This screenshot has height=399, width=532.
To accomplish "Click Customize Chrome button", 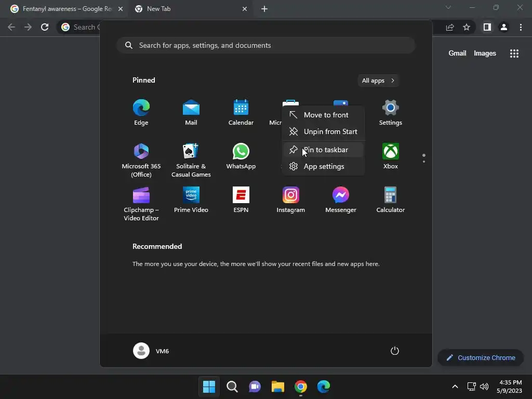I will point(481,357).
